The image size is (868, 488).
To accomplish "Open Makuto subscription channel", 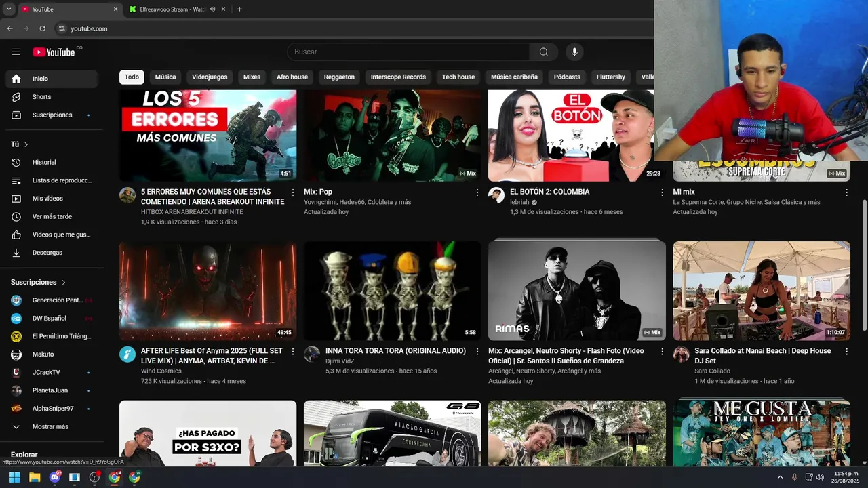I will point(52,354).
